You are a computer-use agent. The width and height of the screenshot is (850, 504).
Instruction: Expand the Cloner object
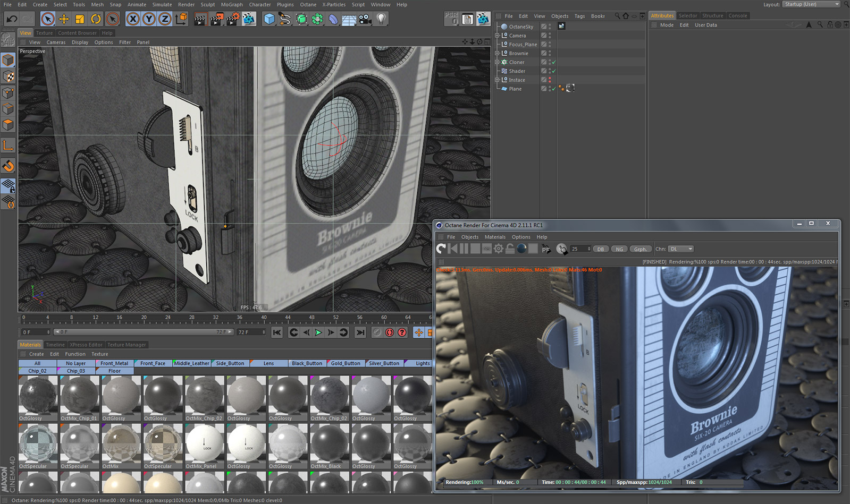498,62
